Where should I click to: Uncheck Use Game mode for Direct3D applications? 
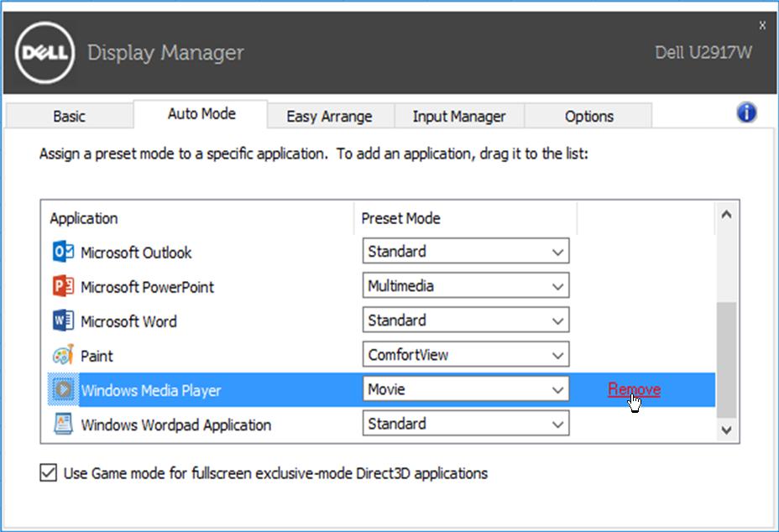coord(48,473)
